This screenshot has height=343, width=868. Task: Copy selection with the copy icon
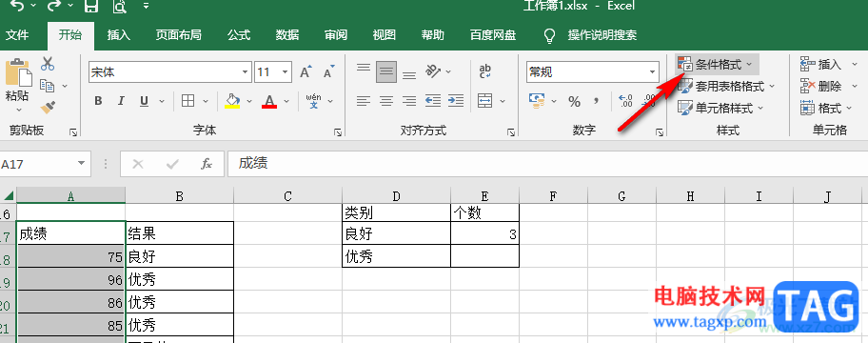[48, 86]
